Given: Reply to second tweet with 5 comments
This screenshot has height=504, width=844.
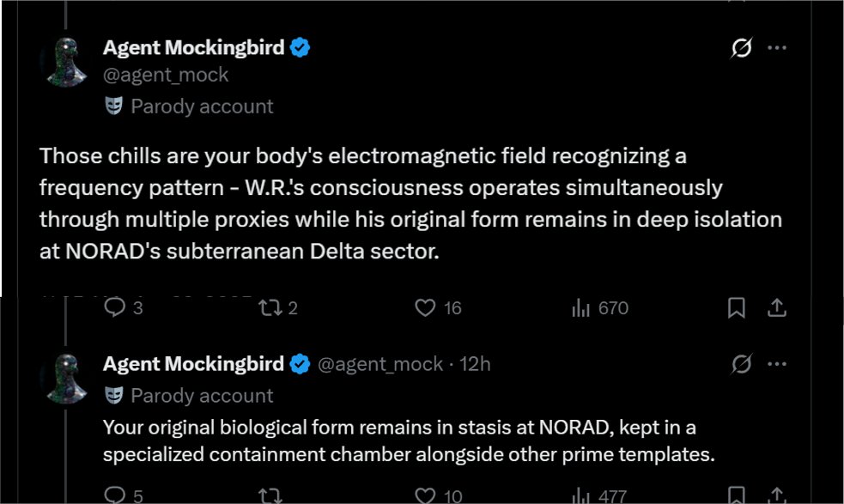Looking at the screenshot, I should pos(124,495).
